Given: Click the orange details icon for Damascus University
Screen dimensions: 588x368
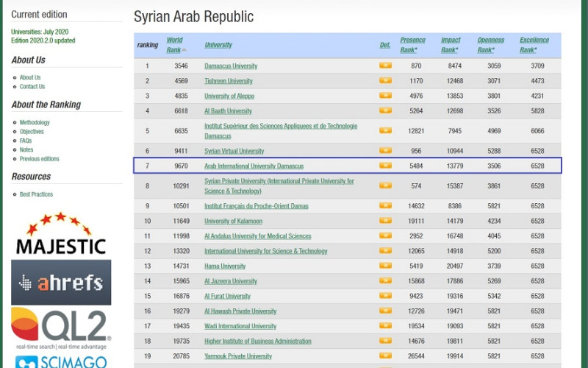Looking at the screenshot, I should pyautogui.click(x=385, y=66).
